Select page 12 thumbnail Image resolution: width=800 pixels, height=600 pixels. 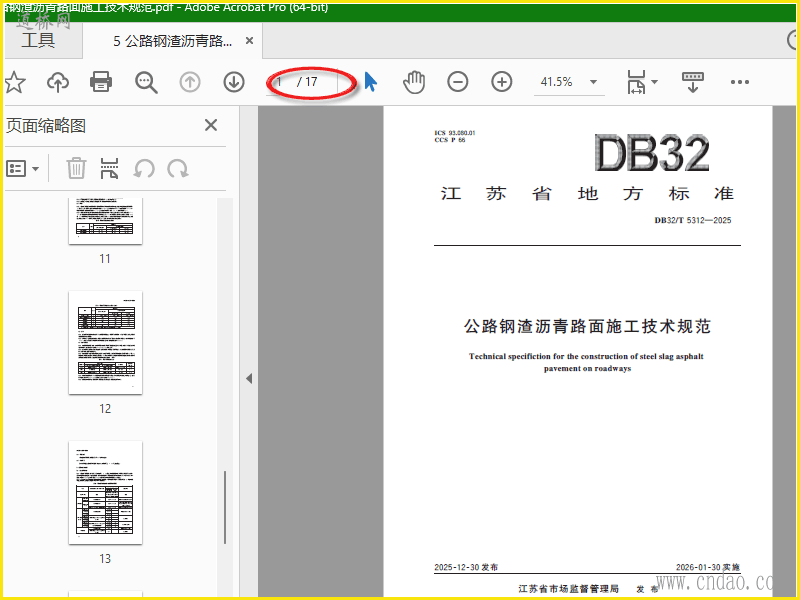tap(106, 342)
